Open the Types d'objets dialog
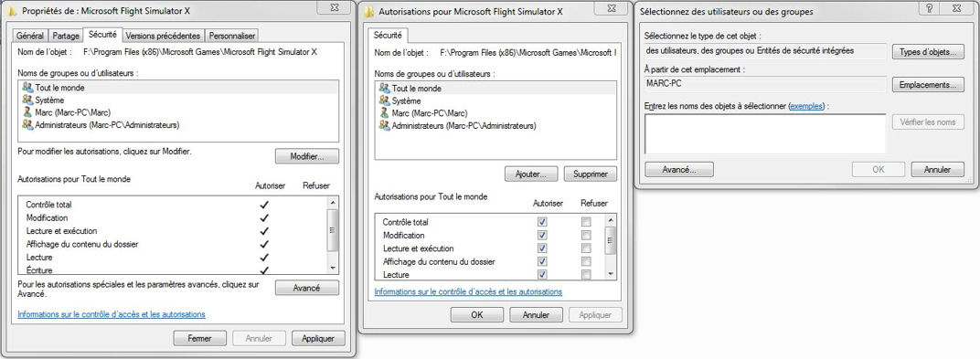The height and width of the screenshot is (359, 980). [928, 52]
